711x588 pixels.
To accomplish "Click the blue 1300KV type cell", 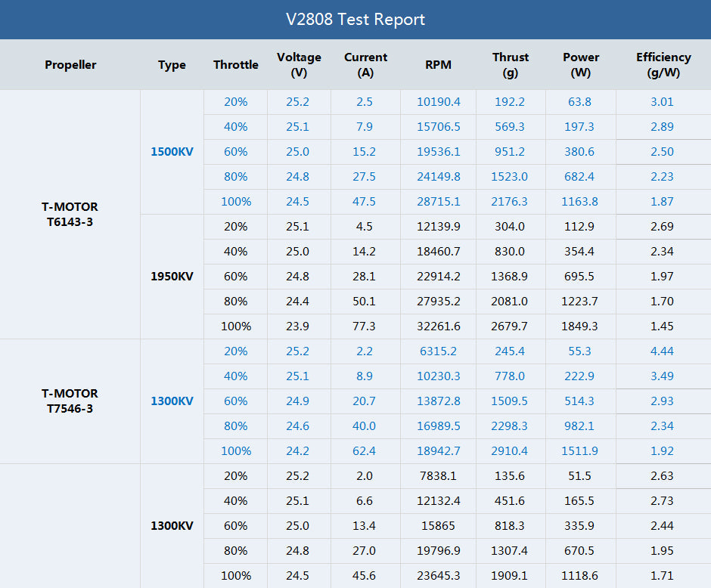I will tap(172, 401).
